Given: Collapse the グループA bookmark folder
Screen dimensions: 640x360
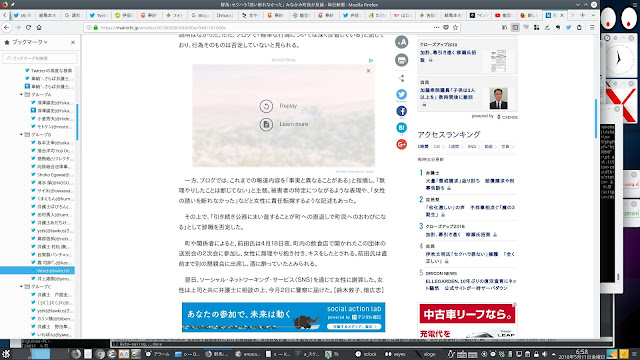Looking at the screenshot, I should click(x=21, y=94).
